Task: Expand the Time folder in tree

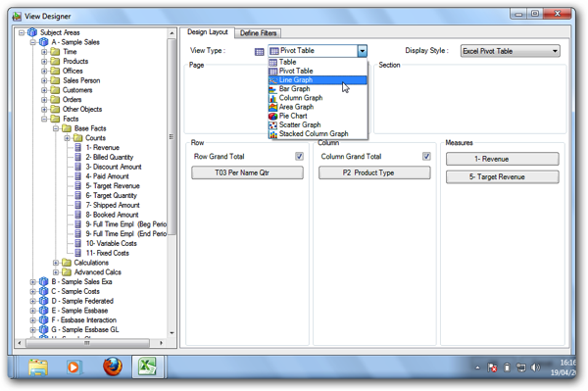Action: (44, 52)
